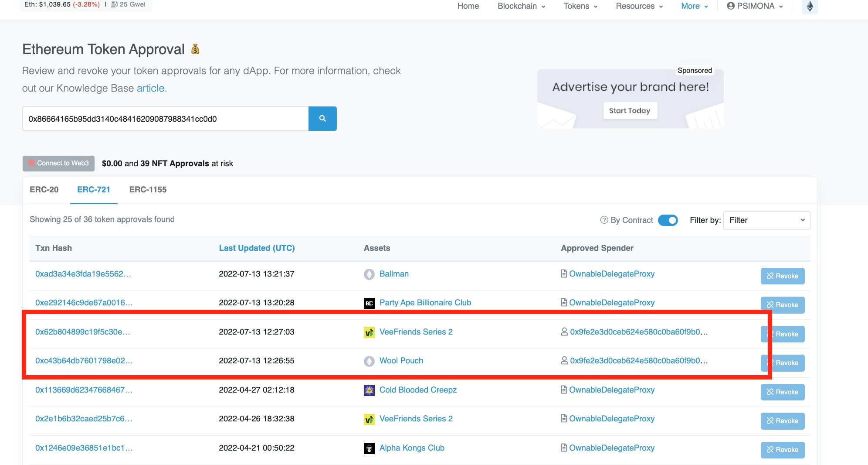Click the person icon in Wool Pouch row
Screen dimensions: 868x465
click(564, 361)
